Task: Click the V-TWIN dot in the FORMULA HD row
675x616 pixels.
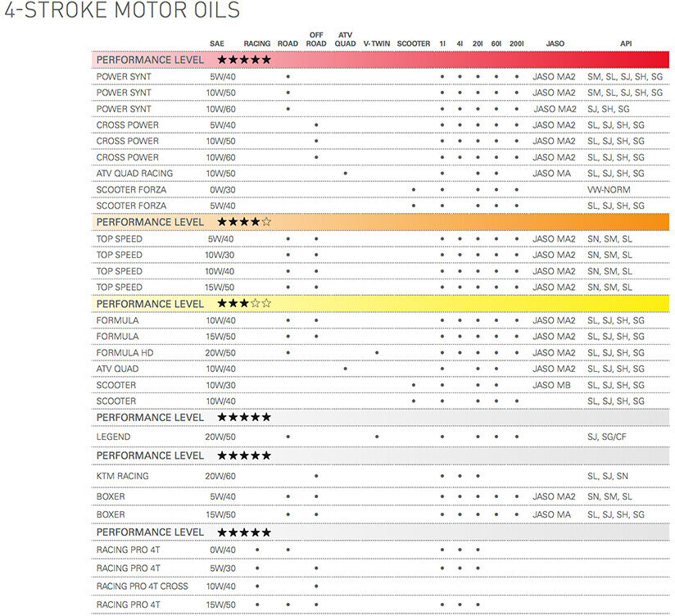Action: (377, 352)
